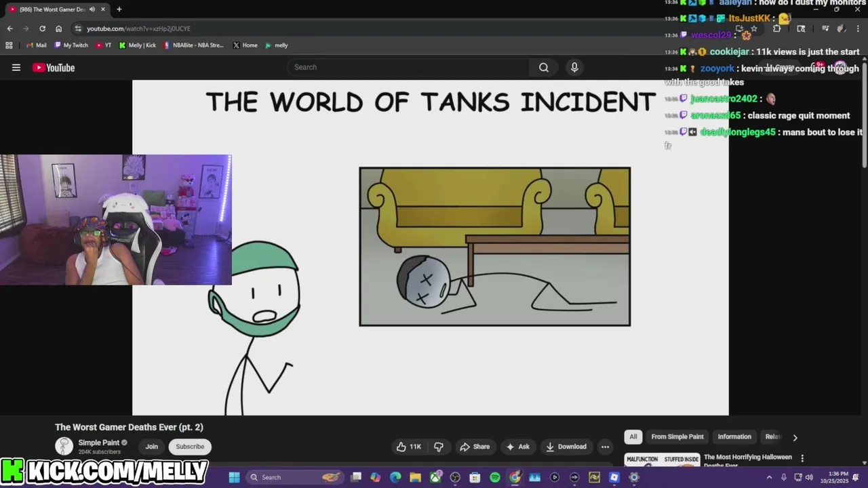This screenshot has width=868, height=488.
Task: Open OBS Studio from taskbar
Action: (x=455, y=477)
